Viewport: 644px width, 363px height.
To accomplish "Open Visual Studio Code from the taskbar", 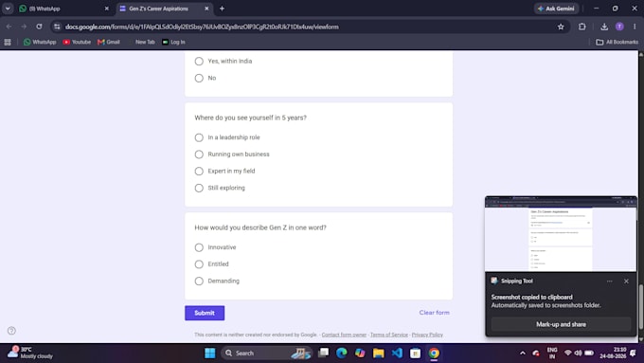I will click(x=397, y=353).
